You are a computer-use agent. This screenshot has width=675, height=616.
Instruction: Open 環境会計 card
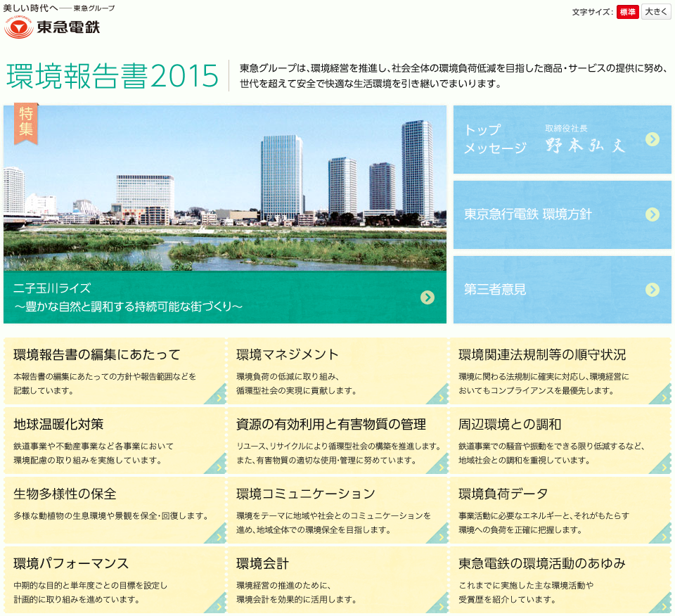tap(337, 580)
